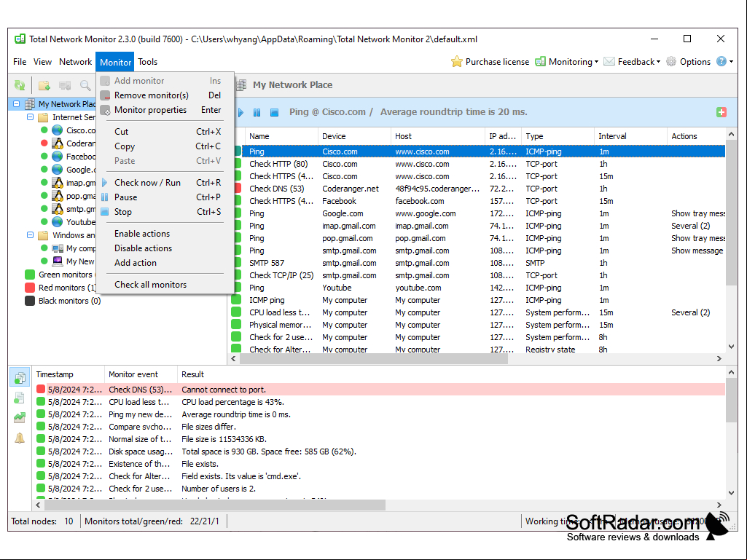Select Enable actions in the Monitor menu
The width and height of the screenshot is (747, 560).
[165, 234]
